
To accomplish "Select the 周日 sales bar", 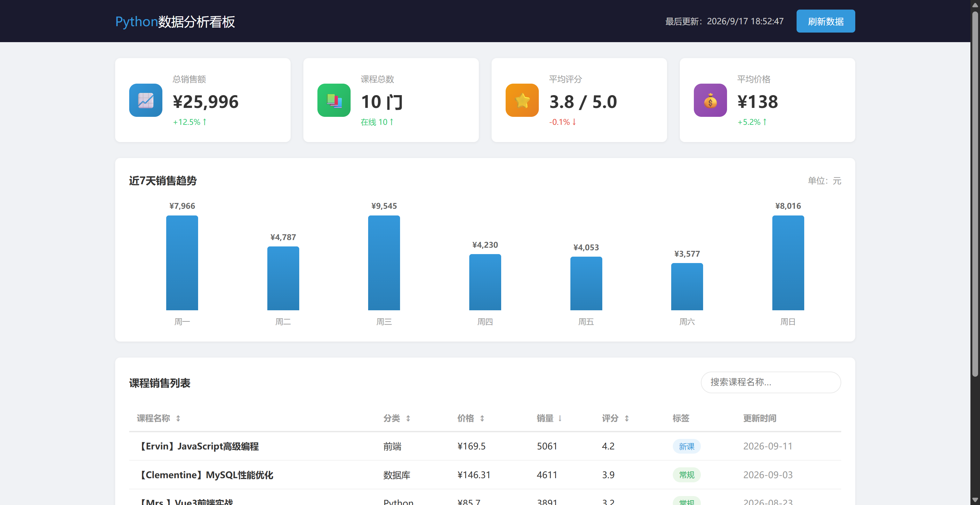I will coord(788,263).
